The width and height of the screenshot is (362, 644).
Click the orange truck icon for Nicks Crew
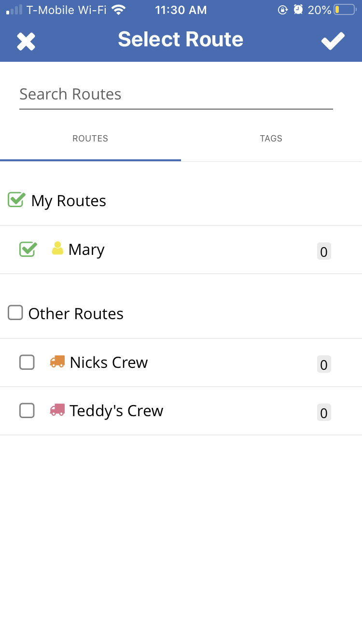coord(57,362)
